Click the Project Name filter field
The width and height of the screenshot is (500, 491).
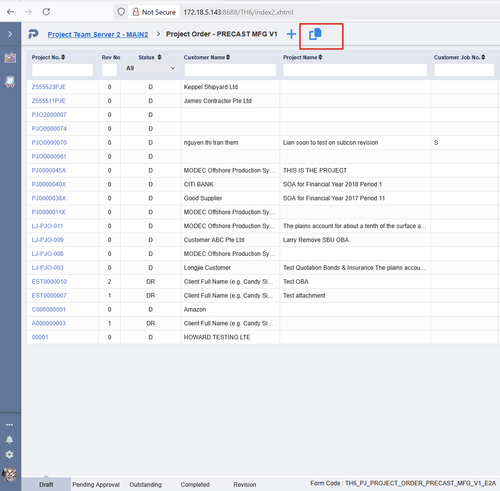point(355,70)
